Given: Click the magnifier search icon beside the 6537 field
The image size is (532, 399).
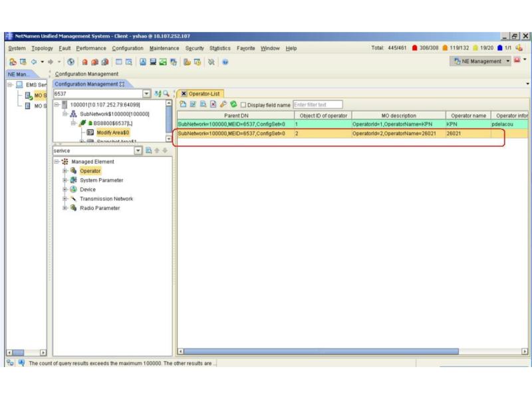Looking at the screenshot, I should 166,93.
